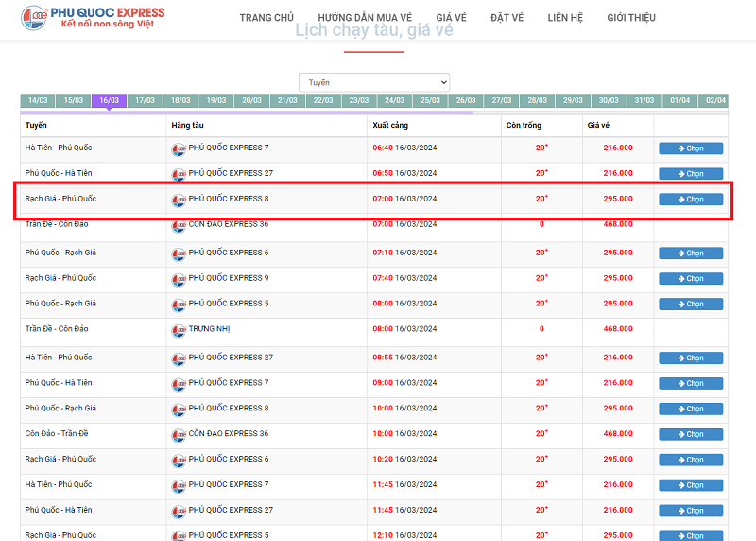Select the 26/03 date tab
Viewport: 756px width, 541px height.
[466, 100]
